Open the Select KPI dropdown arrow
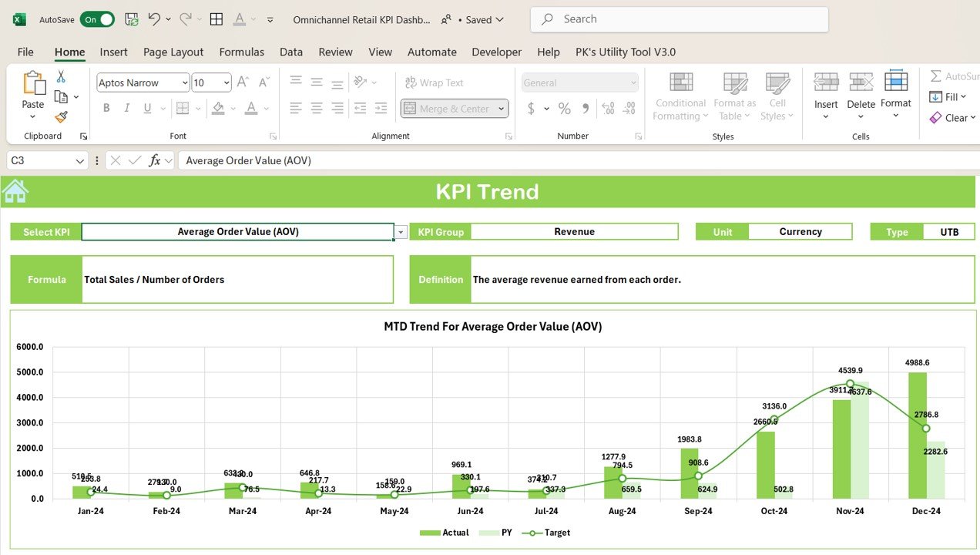Viewport: 980px width, 555px height. click(x=401, y=232)
